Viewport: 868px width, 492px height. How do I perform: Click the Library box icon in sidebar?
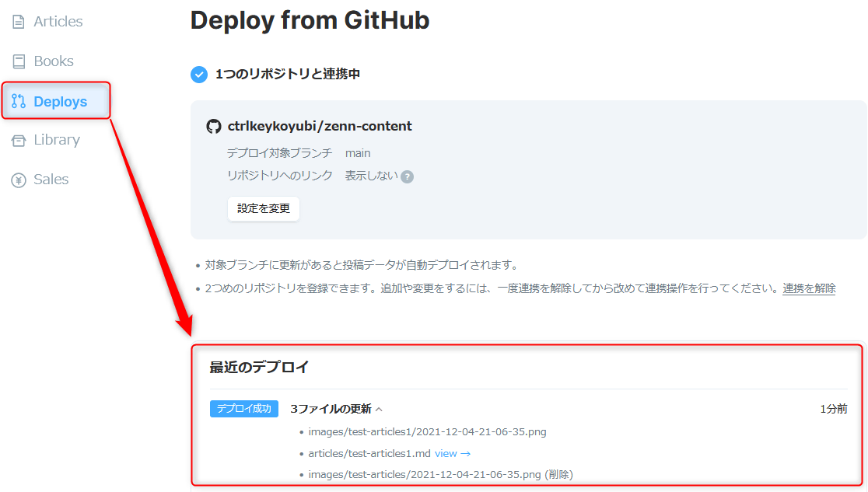pos(19,141)
